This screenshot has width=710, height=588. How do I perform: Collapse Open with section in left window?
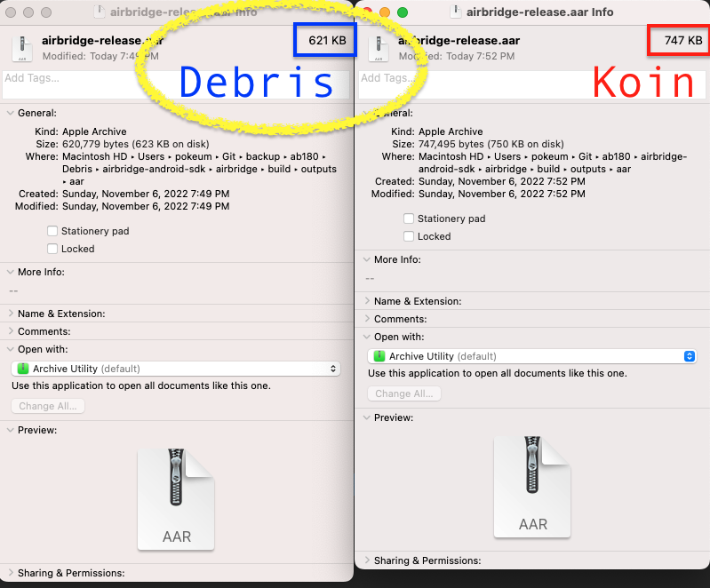click(11, 349)
